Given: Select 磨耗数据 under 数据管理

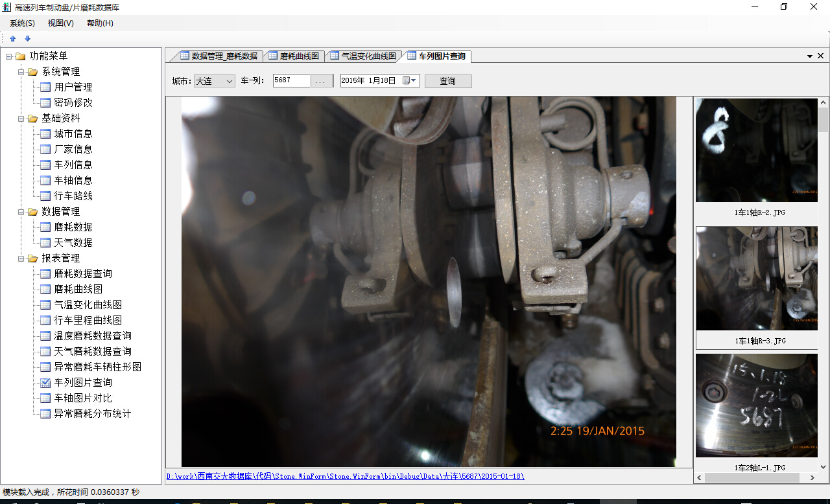Looking at the screenshot, I should click(73, 227).
